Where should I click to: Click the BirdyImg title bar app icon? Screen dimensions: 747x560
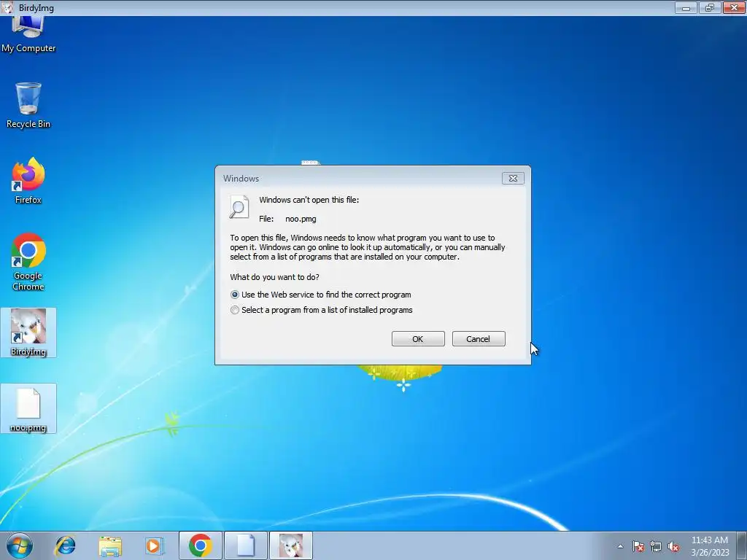coord(7,7)
